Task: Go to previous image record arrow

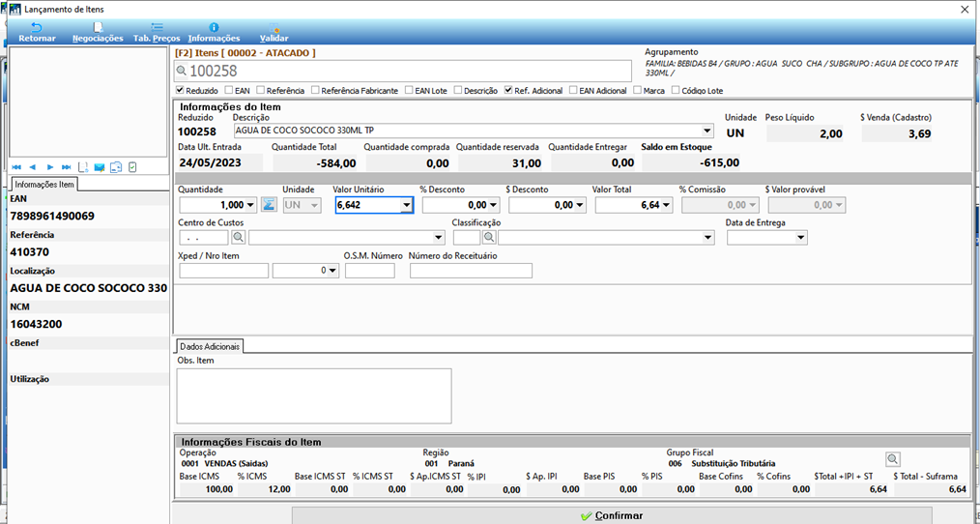Action: click(x=33, y=167)
